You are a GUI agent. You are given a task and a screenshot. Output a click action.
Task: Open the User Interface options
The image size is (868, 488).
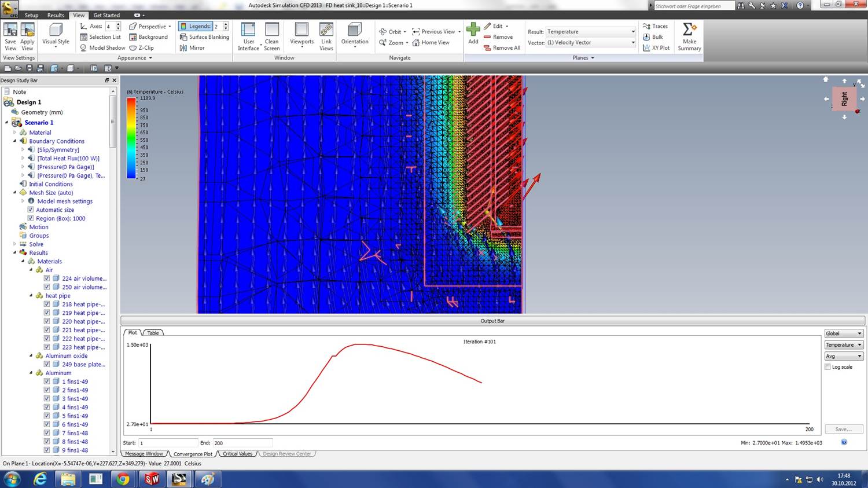click(248, 36)
